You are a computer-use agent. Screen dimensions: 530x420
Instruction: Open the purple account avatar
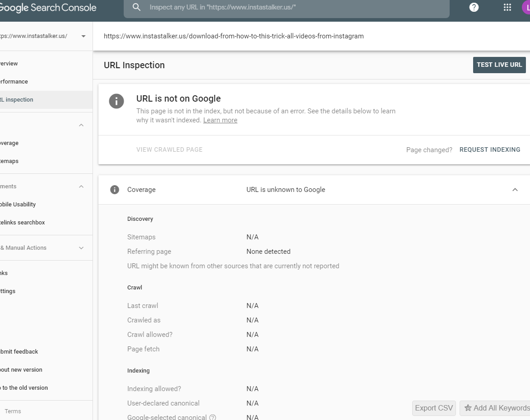[x=526, y=7]
